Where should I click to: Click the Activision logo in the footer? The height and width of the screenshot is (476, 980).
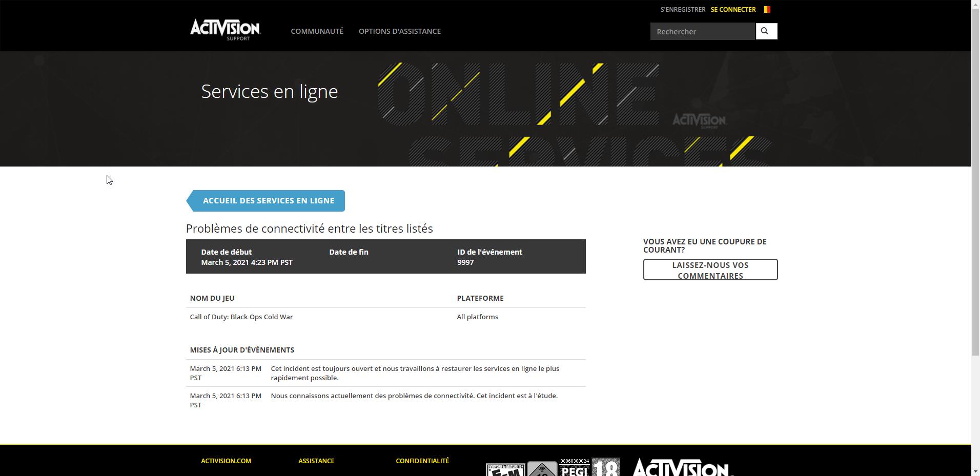pos(681,467)
